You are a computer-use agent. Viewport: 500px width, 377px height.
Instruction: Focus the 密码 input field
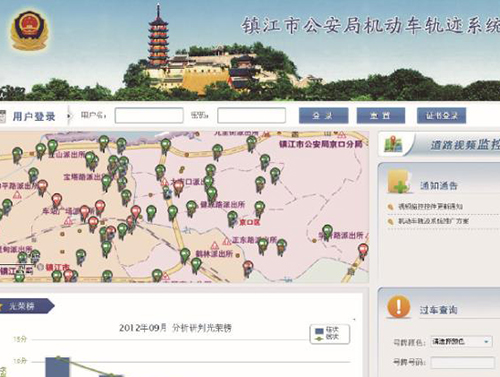click(x=251, y=116)
